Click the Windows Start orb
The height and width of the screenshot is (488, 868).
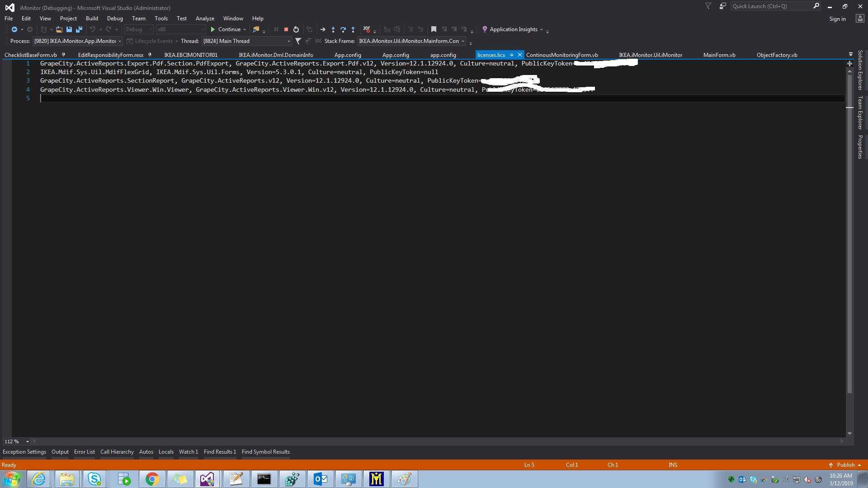click(12, 479)
